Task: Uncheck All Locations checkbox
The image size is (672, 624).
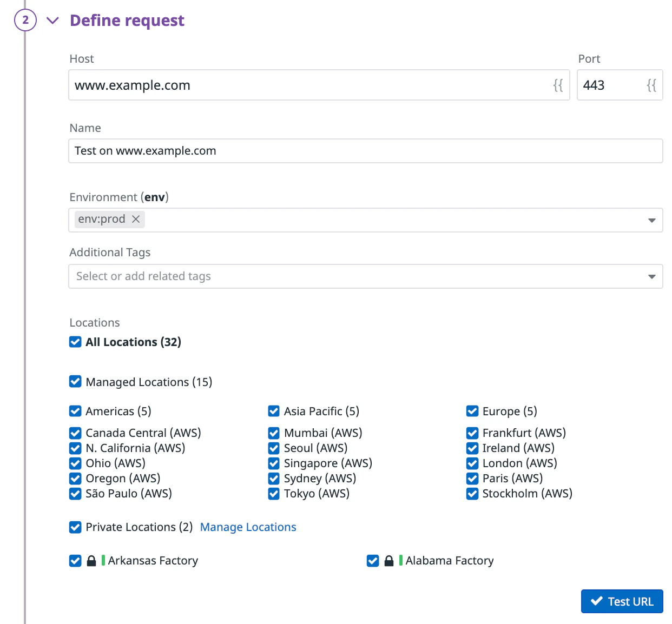Action: pyautogui.click(x=75, y=342)
